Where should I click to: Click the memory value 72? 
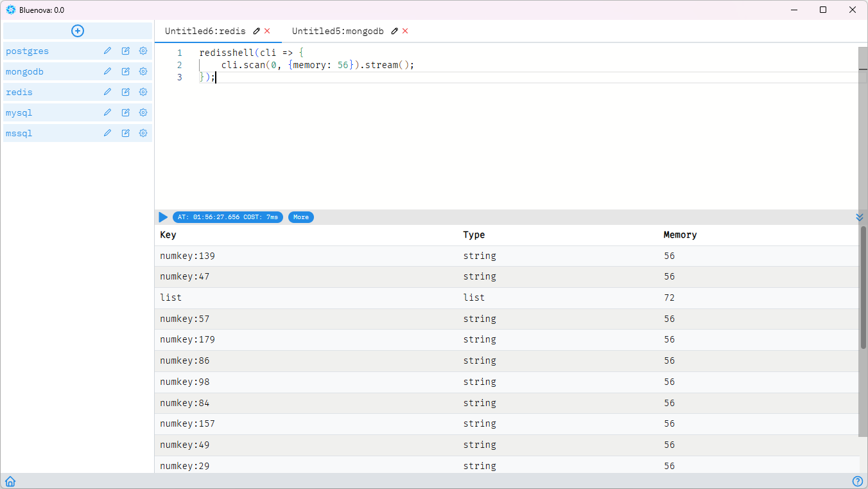pyautogui.click(x=670, y=298)
